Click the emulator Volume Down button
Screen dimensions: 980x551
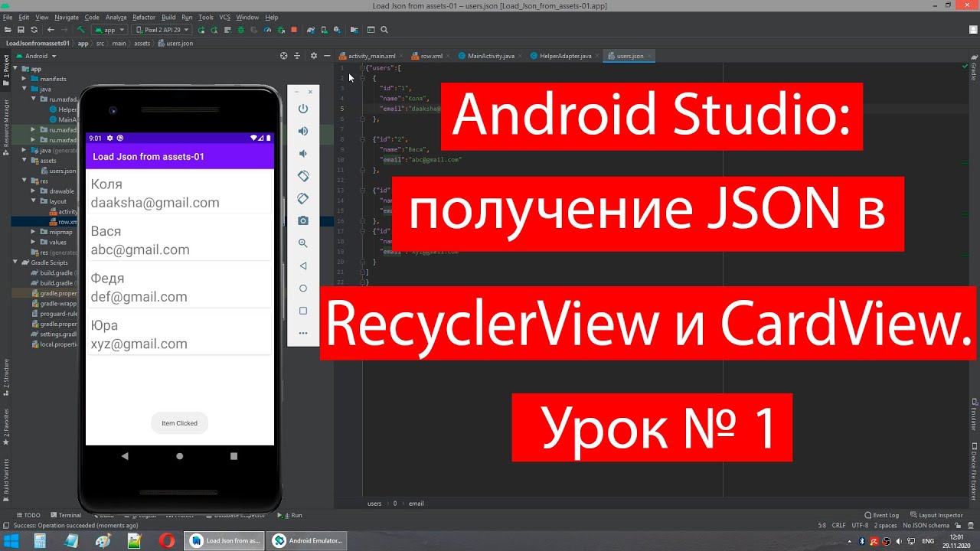coord(303,154)
